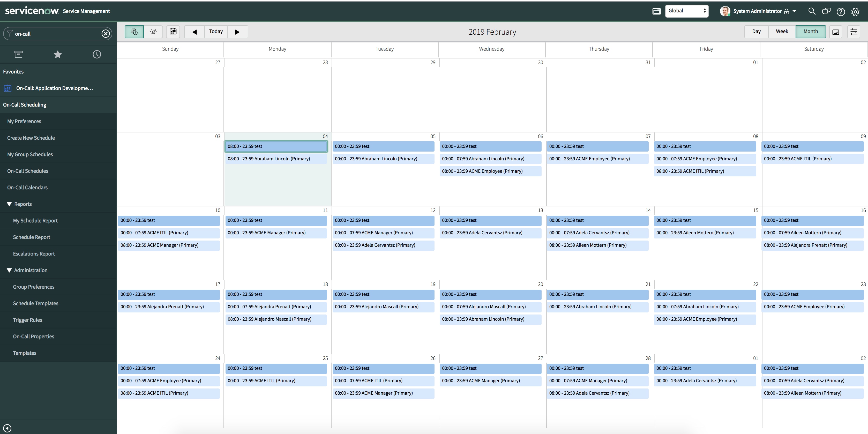Click the Wednesday column header
Image resolution: width=868 pixels, height=434 pixels.
[x=492, y=49]
